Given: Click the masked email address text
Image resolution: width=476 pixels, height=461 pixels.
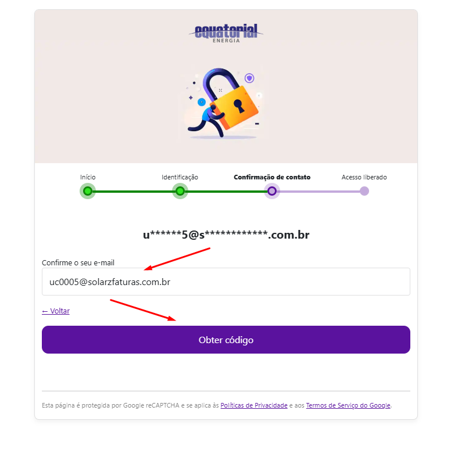Looking at the screenshot, I should tap(226, 235).
